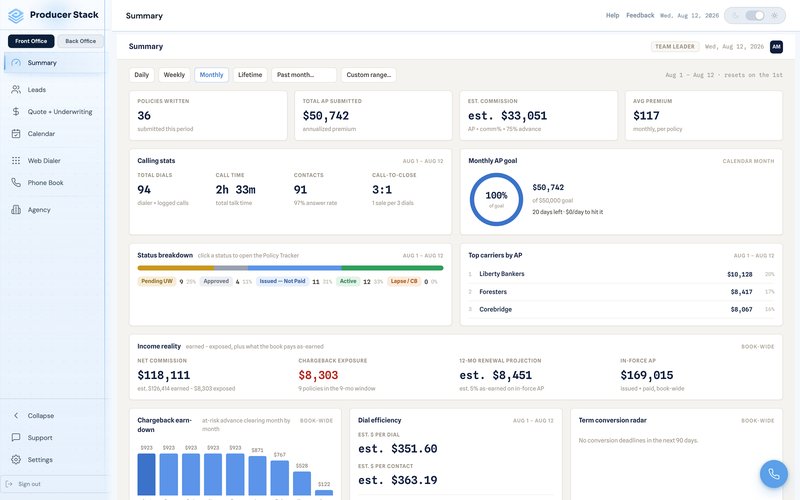
Task: Click the est. $33,051 commission value
Action: 507,116
